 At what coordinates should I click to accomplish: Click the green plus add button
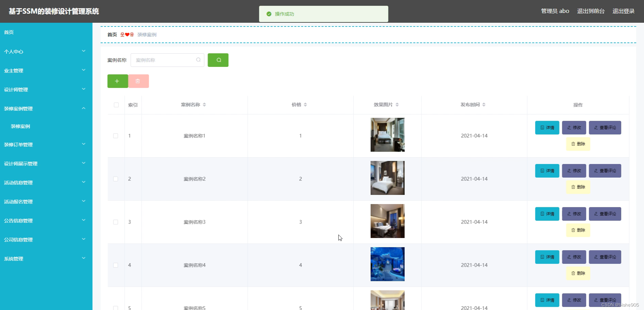[118, 81]
